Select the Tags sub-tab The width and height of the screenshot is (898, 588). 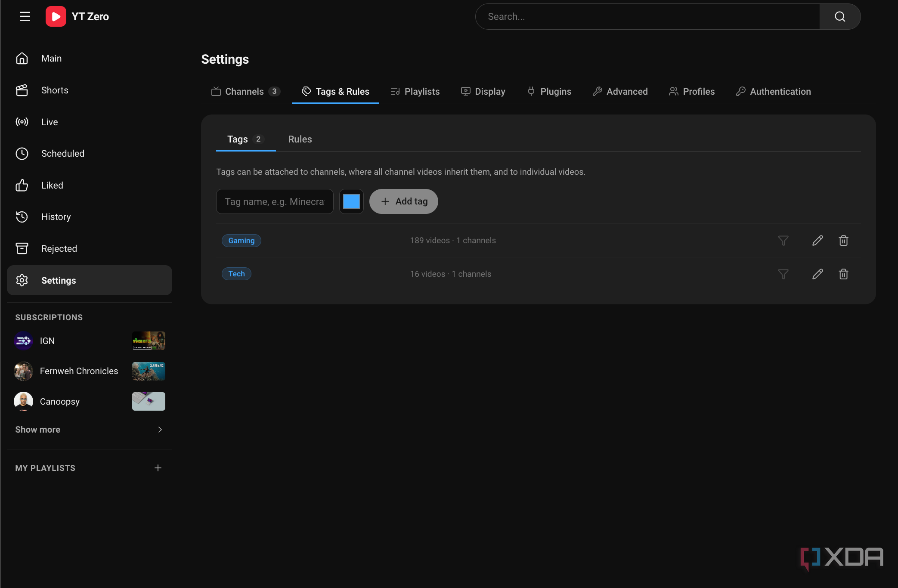[246, 139]
